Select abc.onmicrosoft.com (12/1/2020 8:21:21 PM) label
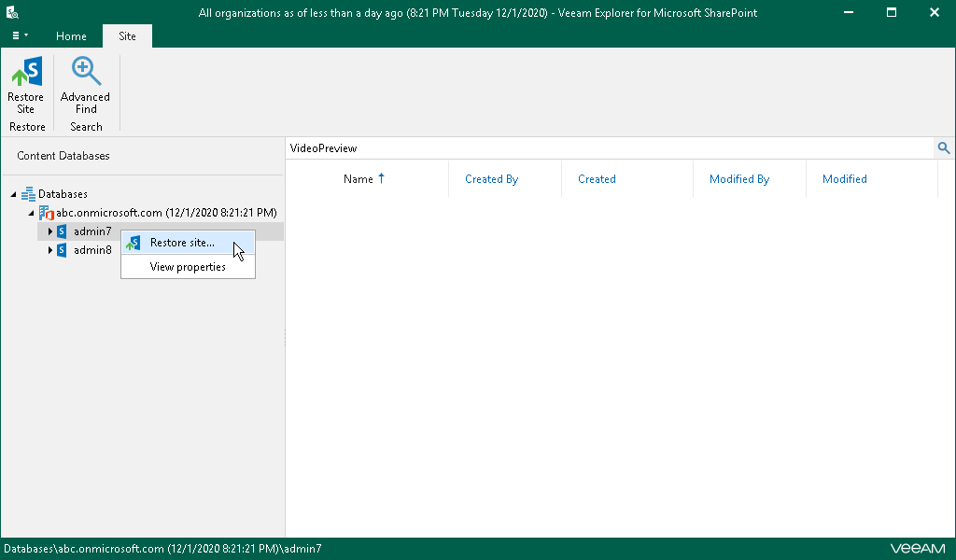 click(x=166, y=213)
